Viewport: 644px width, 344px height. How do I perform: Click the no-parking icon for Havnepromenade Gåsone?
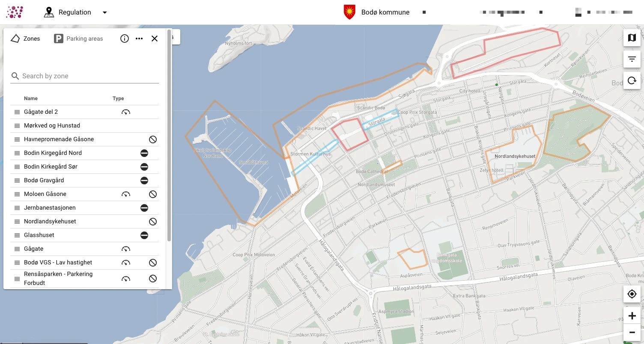[x=153, y=139]
